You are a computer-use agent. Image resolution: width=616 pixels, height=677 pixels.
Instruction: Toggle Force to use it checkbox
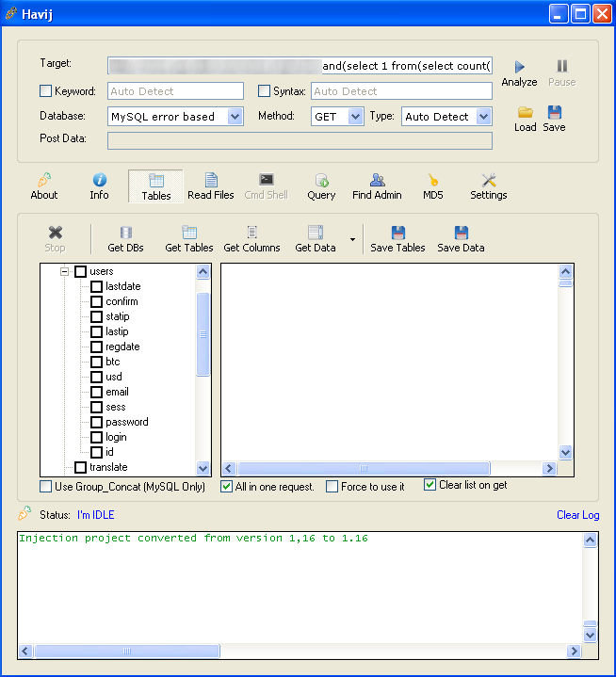point(332,487)
